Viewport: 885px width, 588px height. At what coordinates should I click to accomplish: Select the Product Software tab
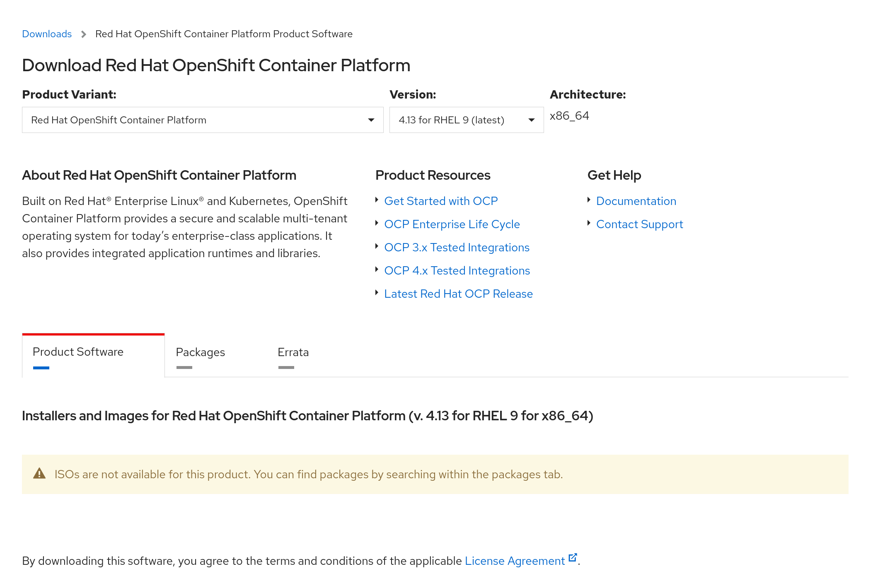[x=78, y=352]
